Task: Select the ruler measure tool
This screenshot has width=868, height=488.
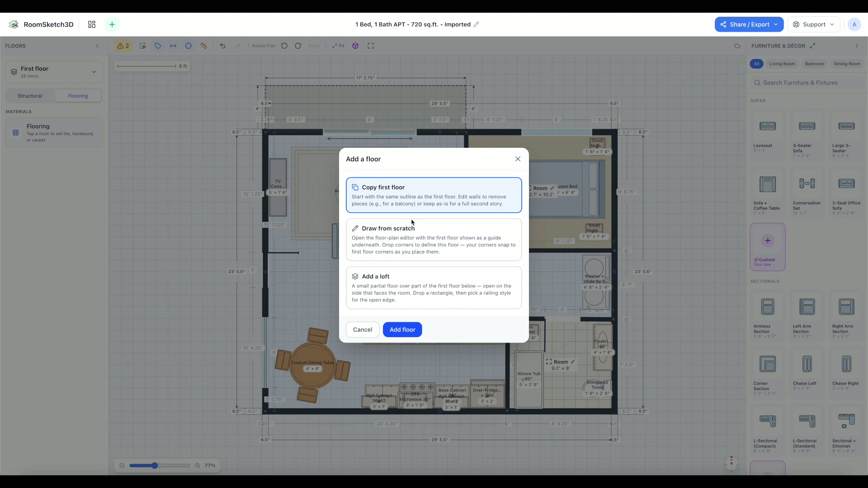Action: [x=204, y=46]
